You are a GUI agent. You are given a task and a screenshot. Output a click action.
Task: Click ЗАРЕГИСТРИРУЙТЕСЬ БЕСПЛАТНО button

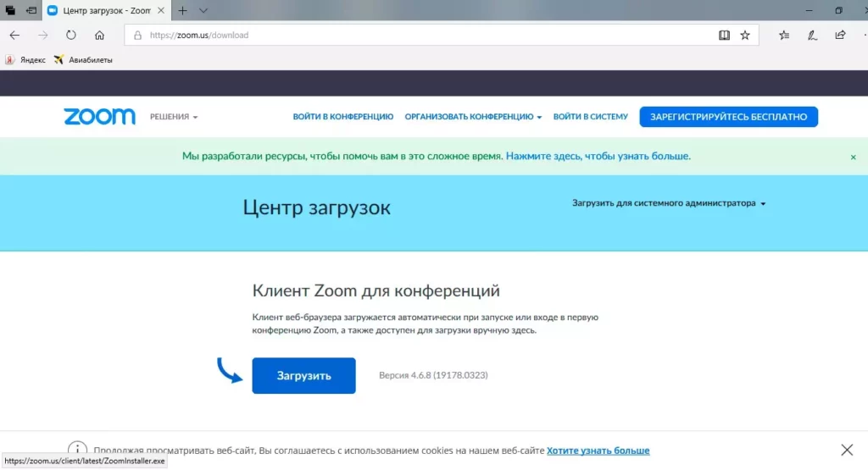[728, 117]
